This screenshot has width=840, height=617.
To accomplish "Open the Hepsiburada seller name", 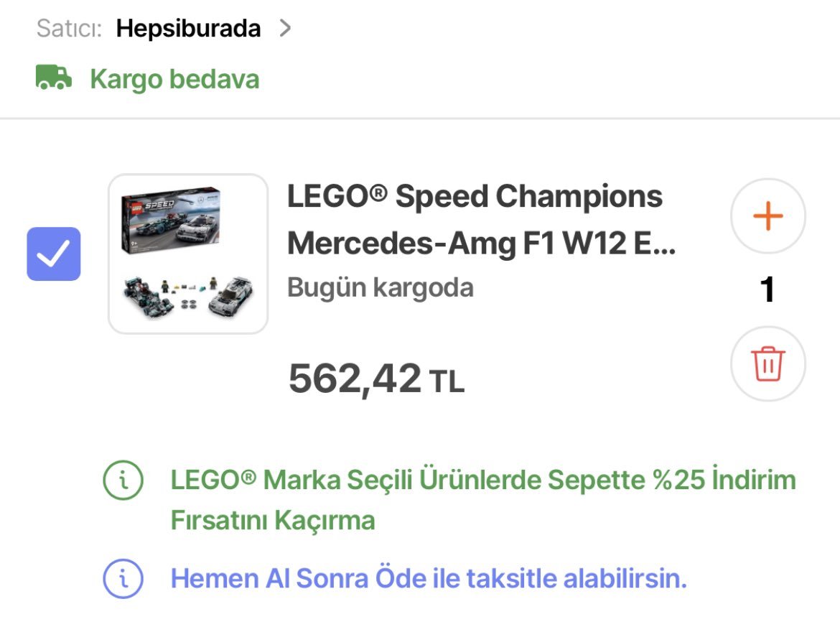I will (x=188, y=29).
